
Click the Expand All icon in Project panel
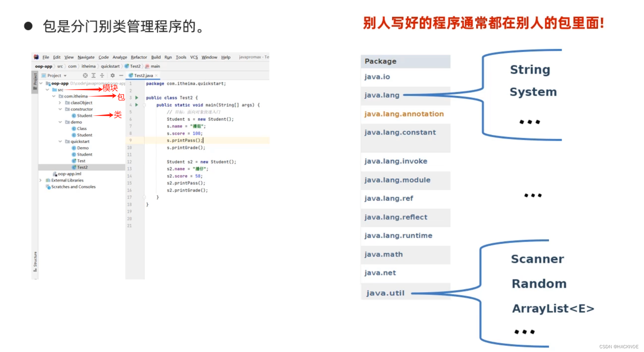[x=94, y=75]
